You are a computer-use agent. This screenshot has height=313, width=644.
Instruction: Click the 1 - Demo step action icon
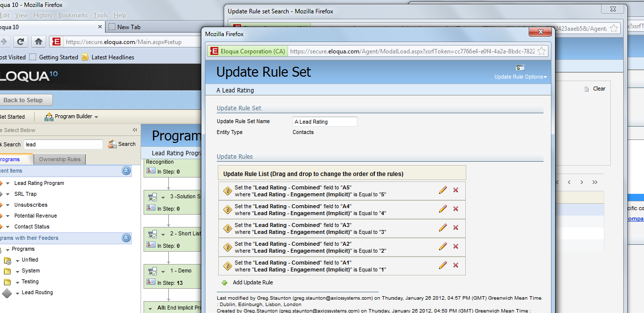152,270
